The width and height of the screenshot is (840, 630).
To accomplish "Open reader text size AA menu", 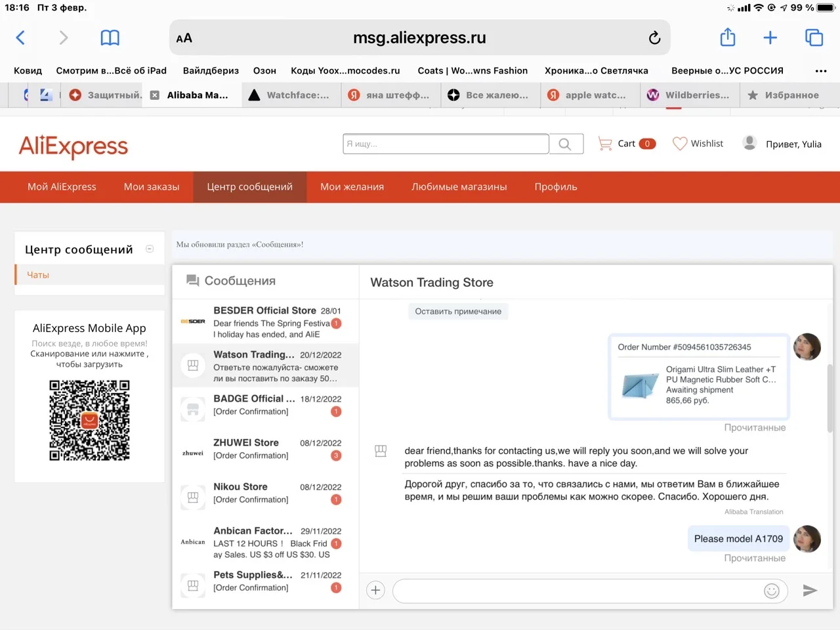I will [184, 38].
